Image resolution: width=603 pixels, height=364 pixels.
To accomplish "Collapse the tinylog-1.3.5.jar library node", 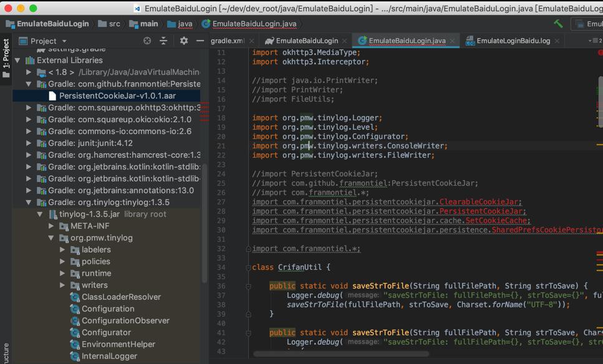I will (x=41, y=214).
